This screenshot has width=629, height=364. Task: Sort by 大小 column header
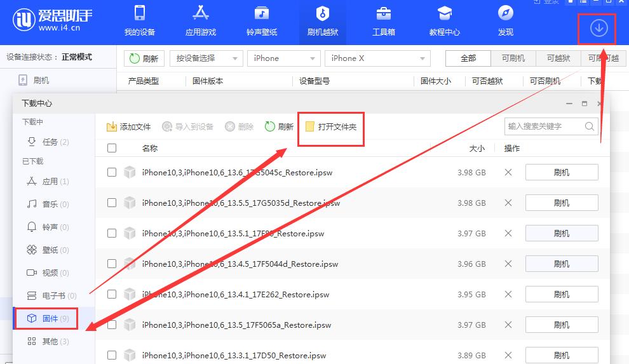(477, 148)
